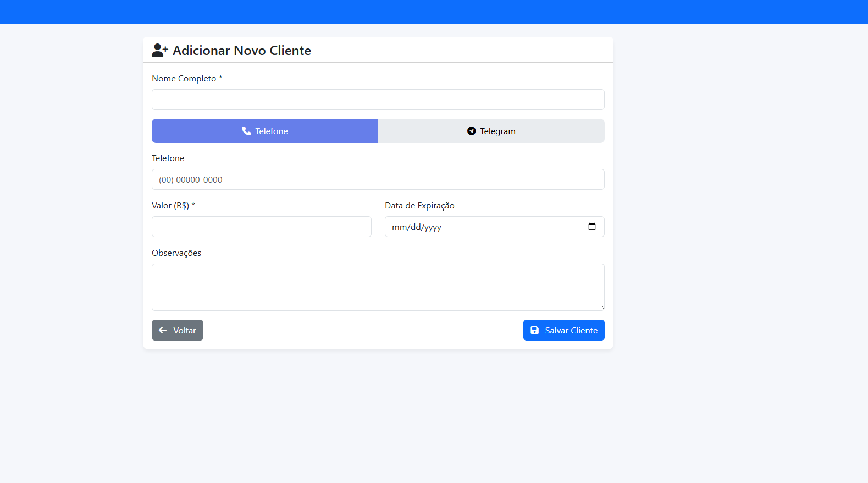Viewport: 868px width, 483px height.
Task: Click the floppy disk save icon
Action: (x=534, y=330)
